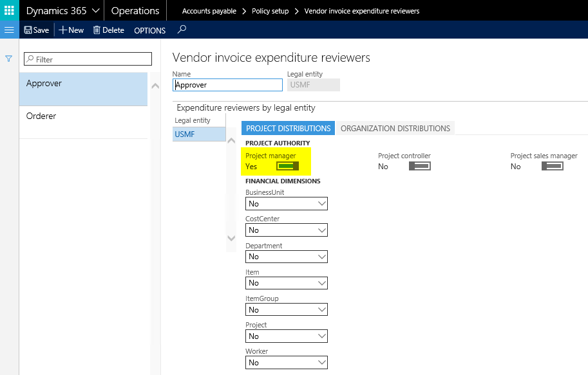Screen dimensions: 588x375
Task: Enable the Project sales manager toggle
Action: pos(553,167)
